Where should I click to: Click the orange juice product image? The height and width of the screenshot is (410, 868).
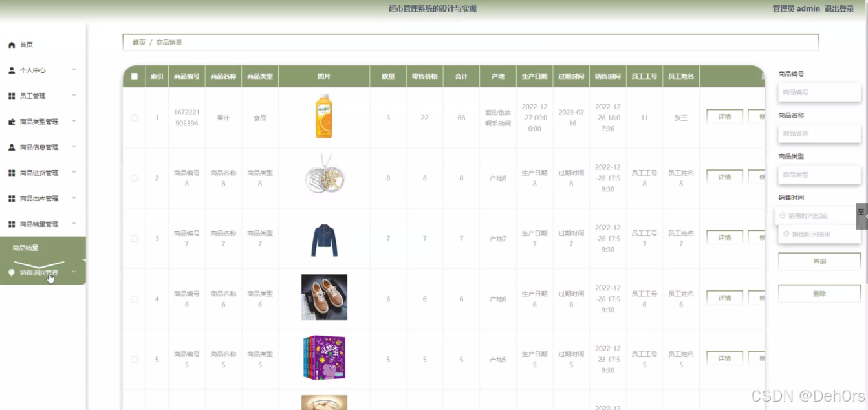pos(324,116)
